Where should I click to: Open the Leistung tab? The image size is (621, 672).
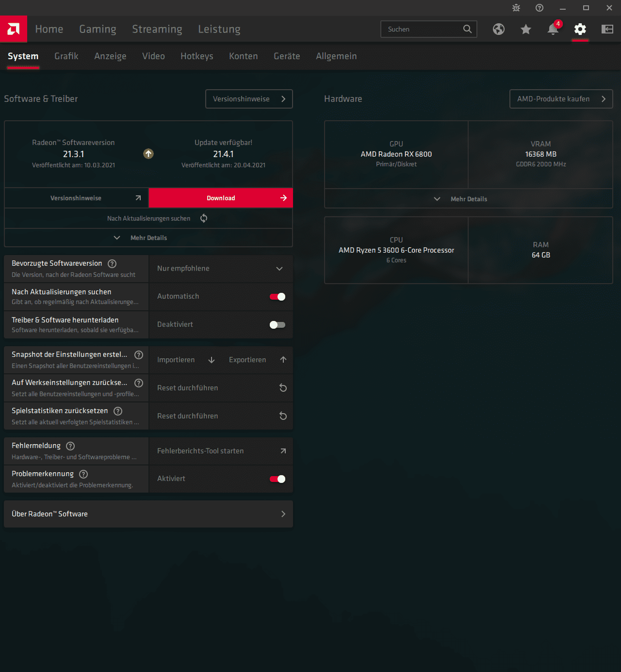click(x=219, y=29)
